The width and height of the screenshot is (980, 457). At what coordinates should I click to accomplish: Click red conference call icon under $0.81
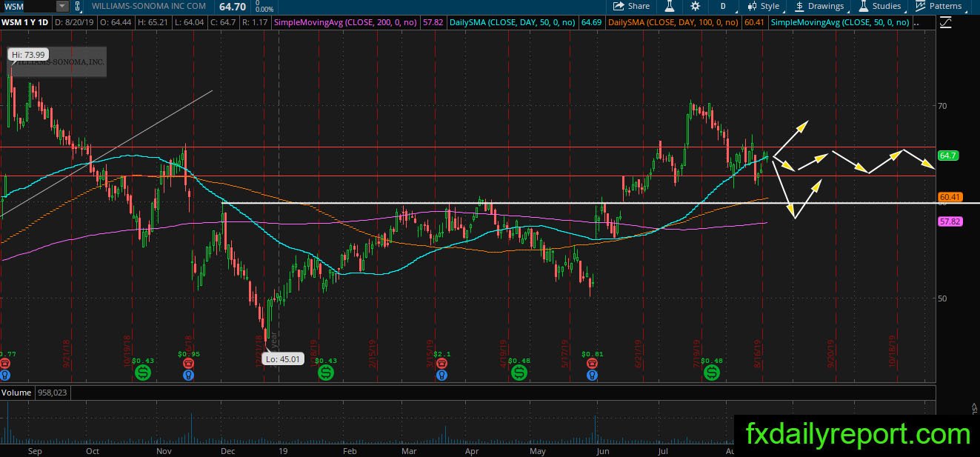tap(592, 364)
